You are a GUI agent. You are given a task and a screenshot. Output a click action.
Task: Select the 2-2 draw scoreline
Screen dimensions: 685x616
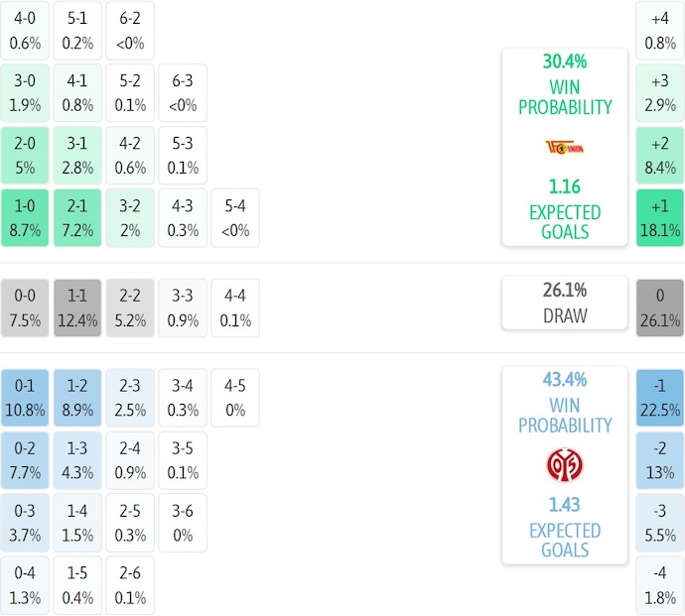[130, 308]
